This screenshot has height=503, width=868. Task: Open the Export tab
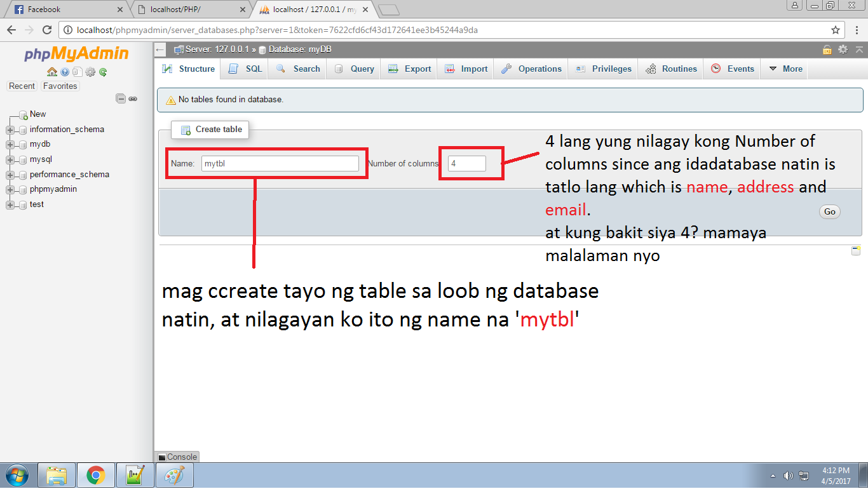point(409,69)
